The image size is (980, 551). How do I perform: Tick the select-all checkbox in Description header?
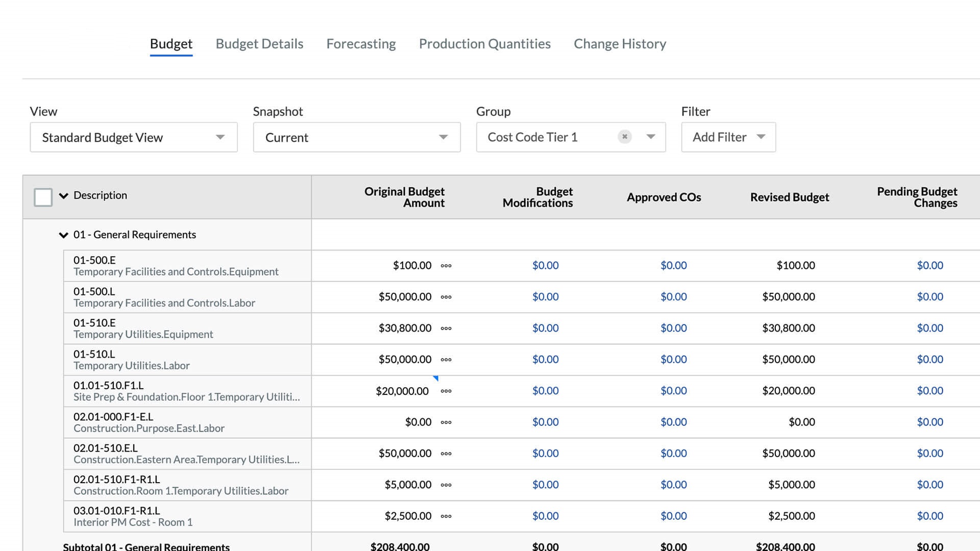click(43, 197)
